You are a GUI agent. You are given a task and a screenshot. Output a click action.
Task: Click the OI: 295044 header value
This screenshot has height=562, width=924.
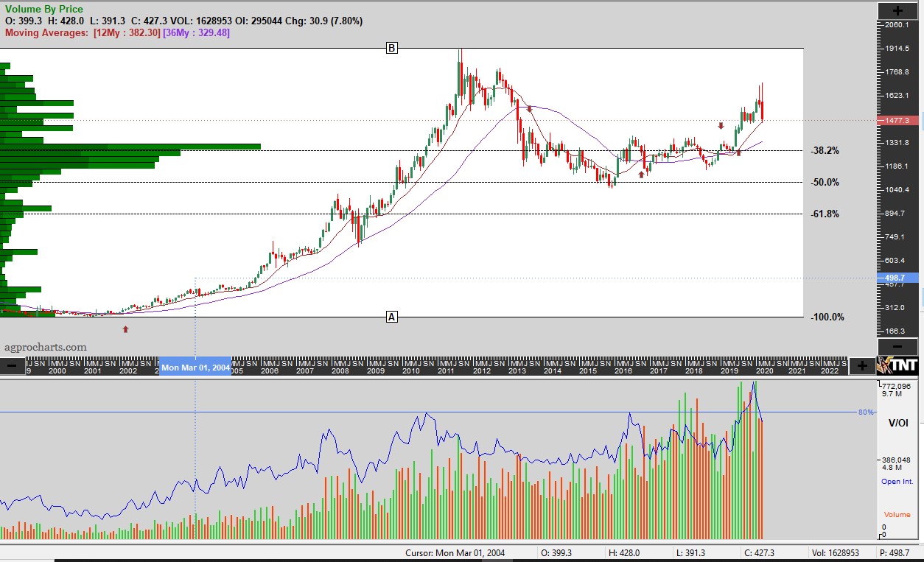point(258,21)
